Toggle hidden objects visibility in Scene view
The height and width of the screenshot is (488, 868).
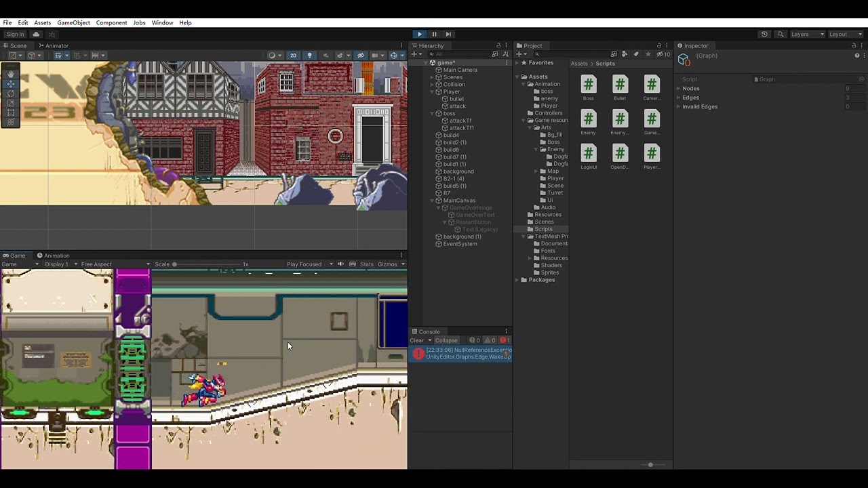click(361, 56)
